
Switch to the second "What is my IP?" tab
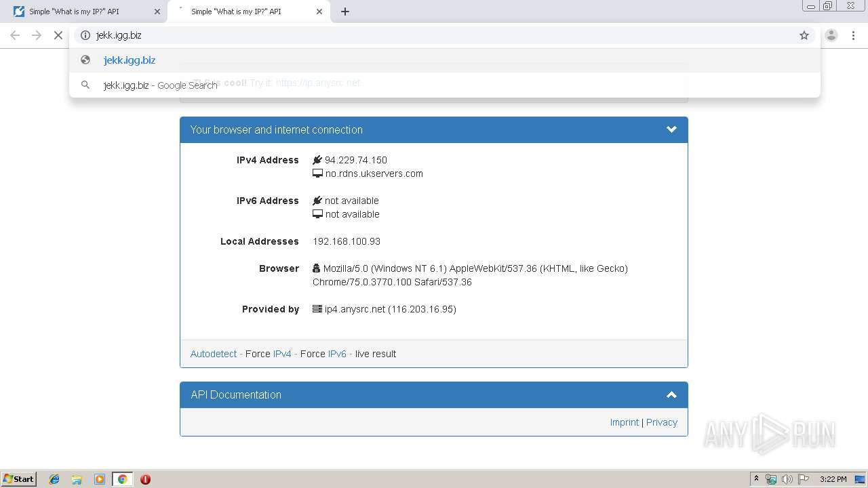[248, 12]
